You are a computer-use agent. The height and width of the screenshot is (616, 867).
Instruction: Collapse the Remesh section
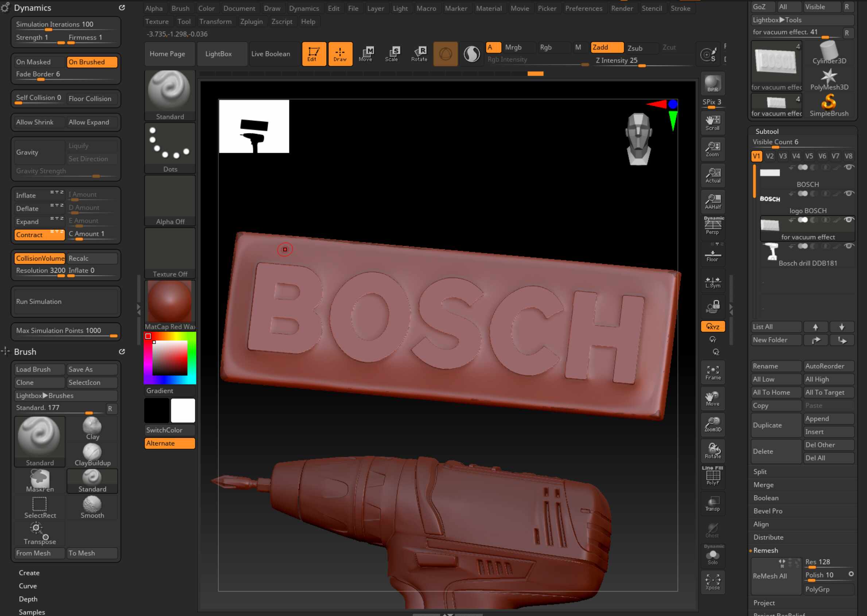[x=765, y=550]
